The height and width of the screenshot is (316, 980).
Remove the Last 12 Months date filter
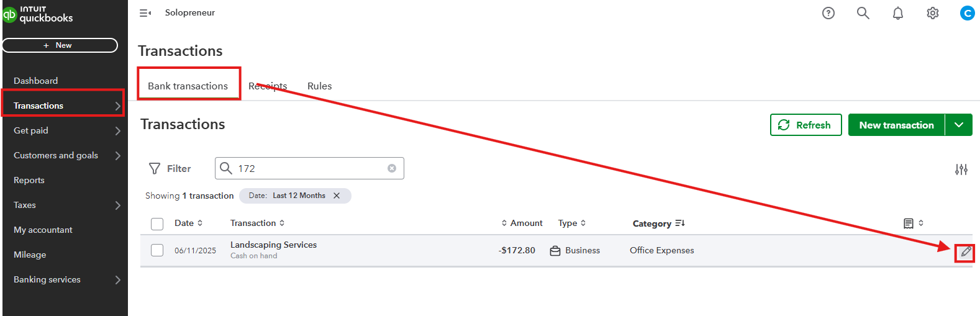pos(337,196)
